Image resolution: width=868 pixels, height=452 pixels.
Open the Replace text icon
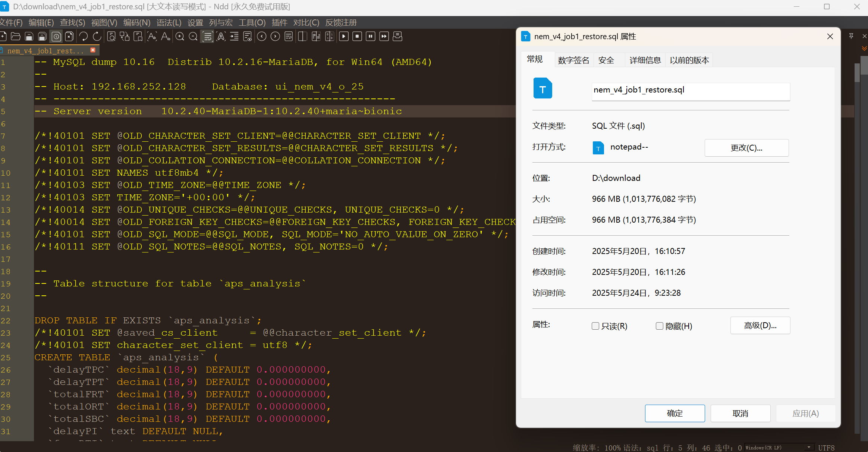125,36
